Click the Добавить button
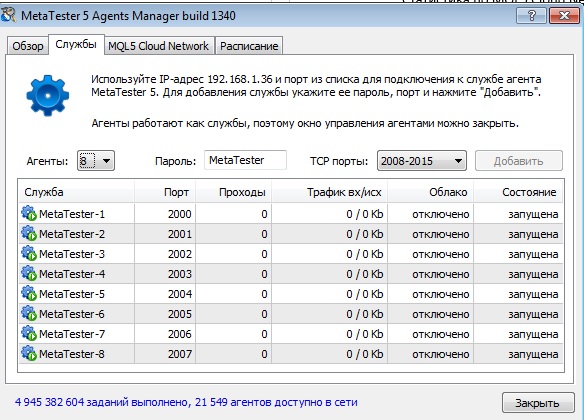Image resolution: width=584 pixels, height=420 pixels. [518, 161]
